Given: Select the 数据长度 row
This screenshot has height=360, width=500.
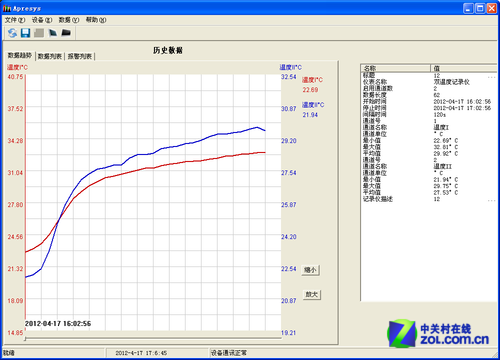Looking at the screenshot, I should tap(429, 95).
